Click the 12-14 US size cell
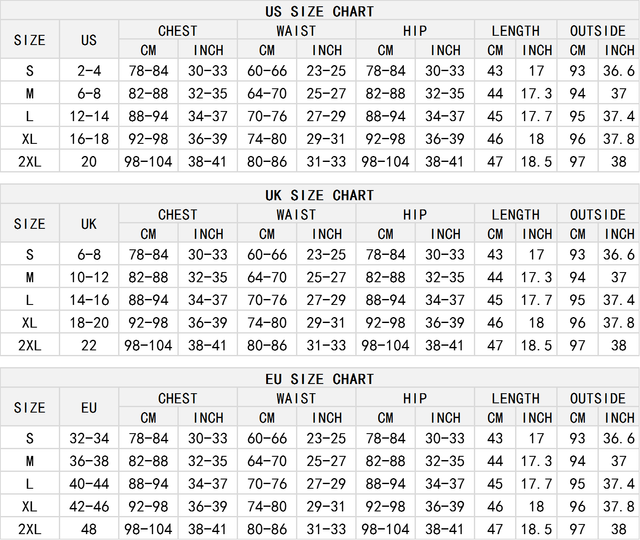 (89, 116)
